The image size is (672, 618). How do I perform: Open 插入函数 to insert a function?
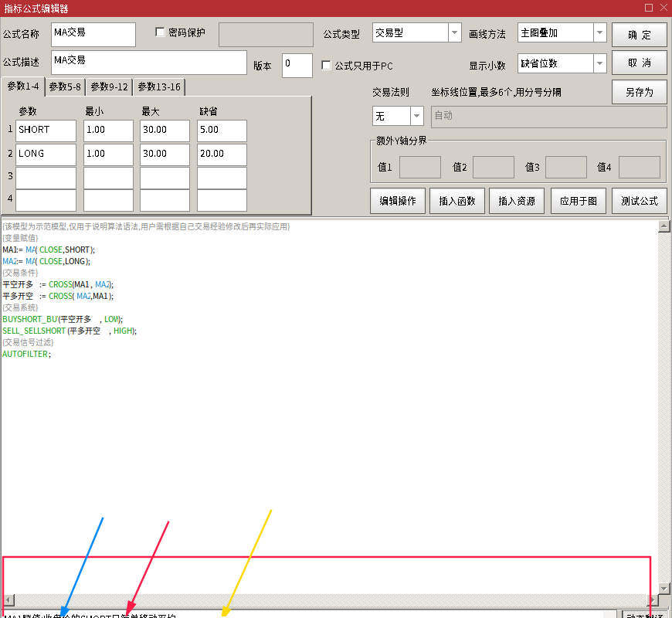point(456,201)
